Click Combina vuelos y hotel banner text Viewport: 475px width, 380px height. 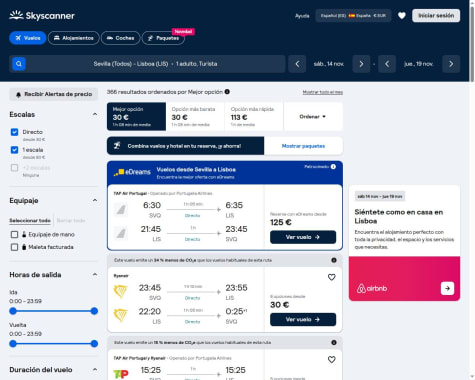point(184,146)
